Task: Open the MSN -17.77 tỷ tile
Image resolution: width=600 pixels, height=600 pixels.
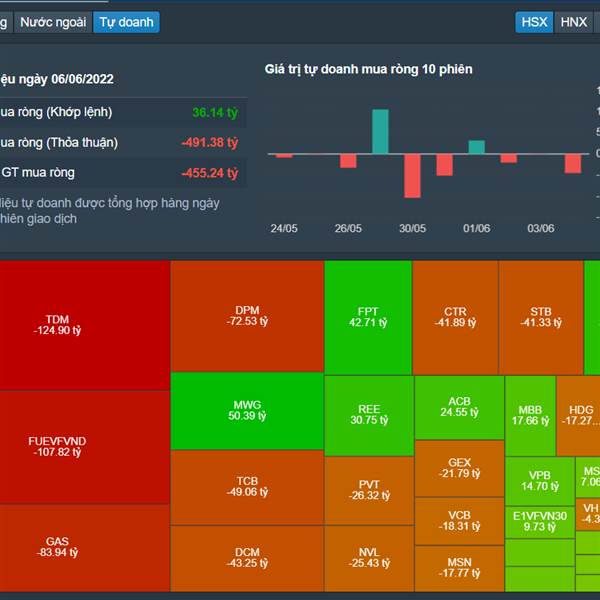Action: (x=460, y=568)
